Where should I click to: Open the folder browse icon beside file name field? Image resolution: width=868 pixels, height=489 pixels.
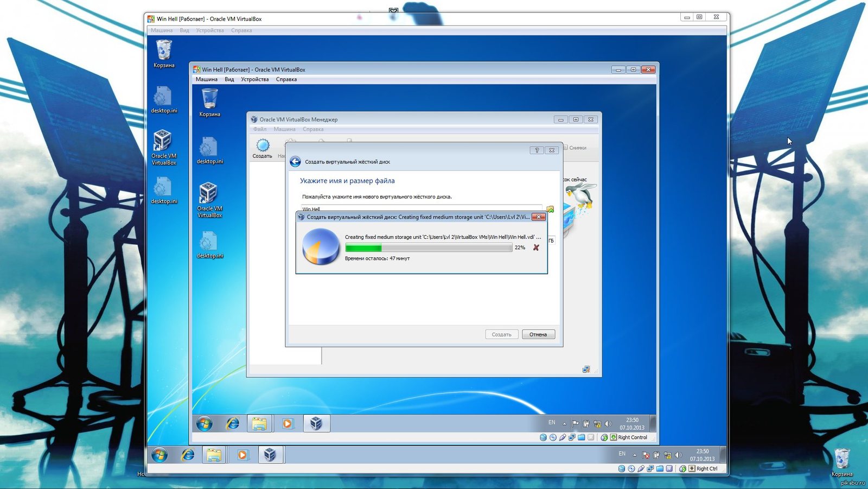[x=550, y=209]
